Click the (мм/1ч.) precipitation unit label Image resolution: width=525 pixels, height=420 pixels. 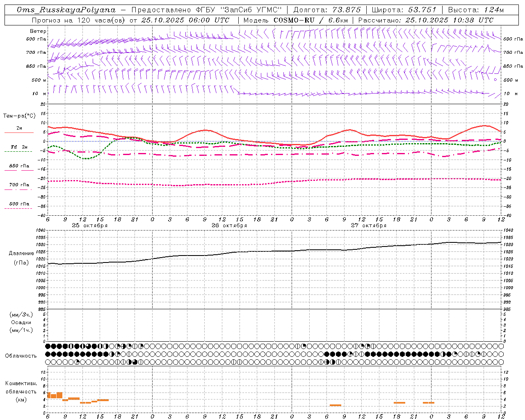pyautogui.click(x=21, y=330)
